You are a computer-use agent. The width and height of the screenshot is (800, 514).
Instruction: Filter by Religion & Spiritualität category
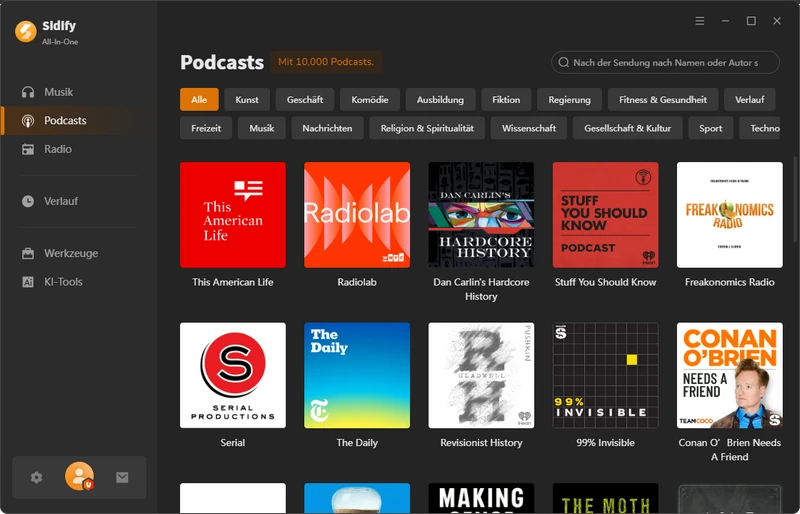point(427,128)
